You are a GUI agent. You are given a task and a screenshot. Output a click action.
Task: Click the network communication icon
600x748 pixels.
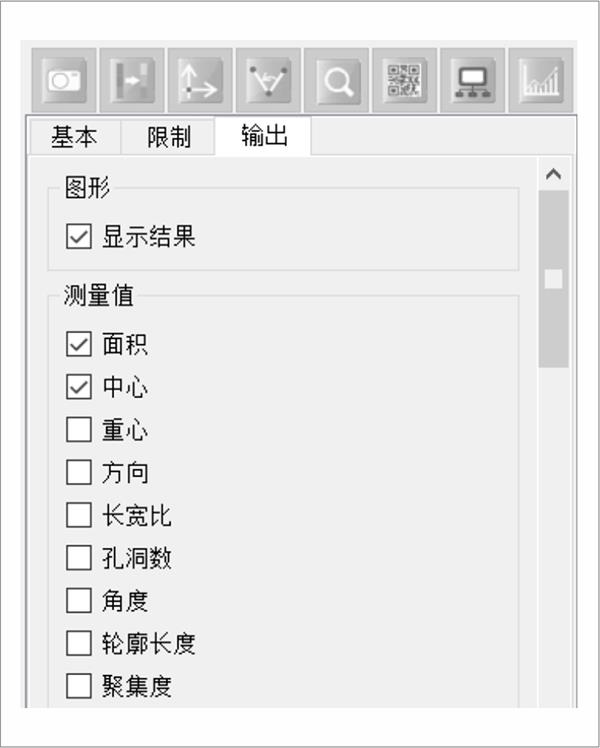click(x=472, y=81)
